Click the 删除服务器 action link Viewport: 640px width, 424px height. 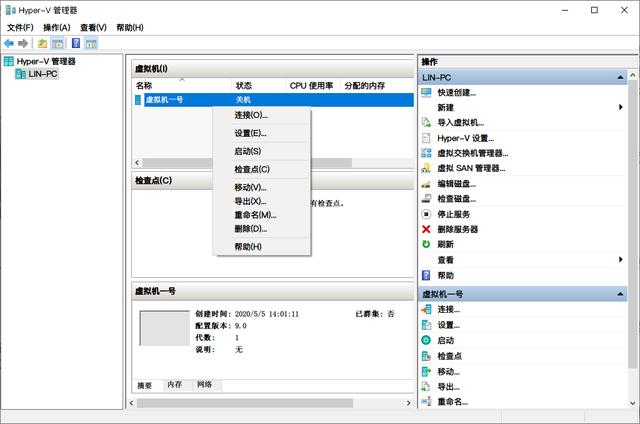pos(458,229)
